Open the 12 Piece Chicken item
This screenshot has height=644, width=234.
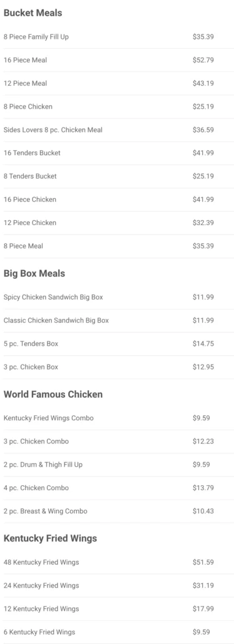[x=117, y=223]
